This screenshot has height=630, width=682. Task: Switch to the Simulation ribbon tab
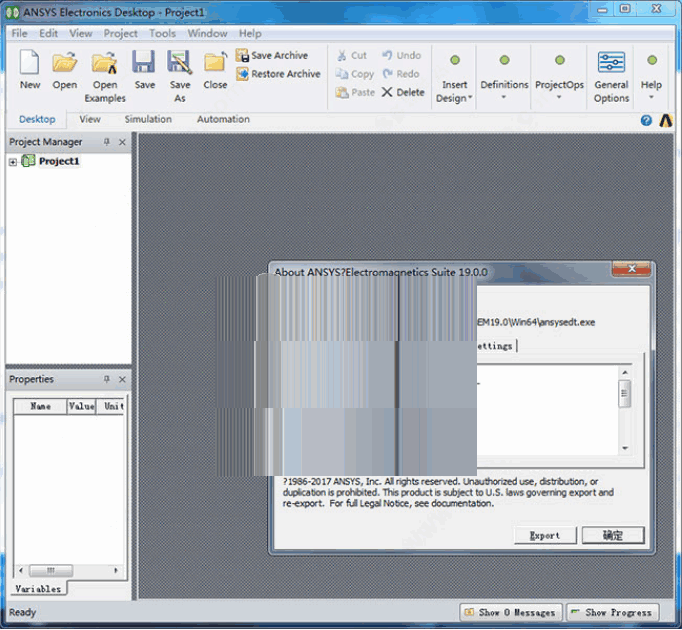click(148, 119)
